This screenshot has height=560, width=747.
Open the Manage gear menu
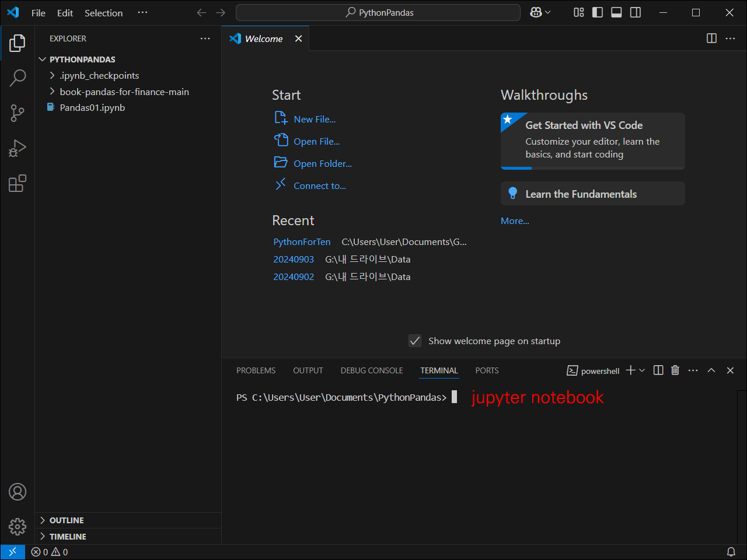18,527
